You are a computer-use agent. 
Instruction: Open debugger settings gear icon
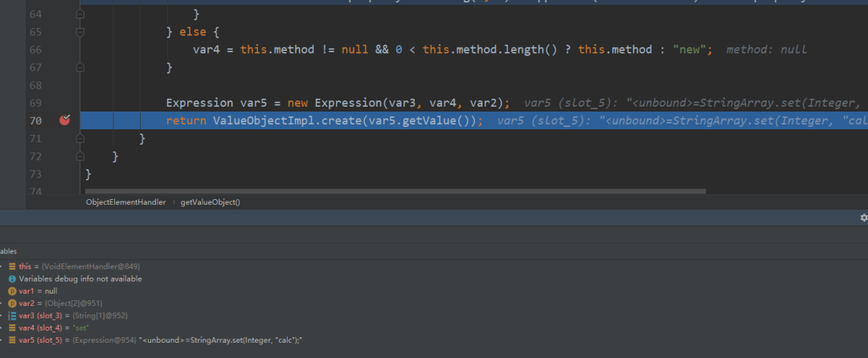[863, 218]
